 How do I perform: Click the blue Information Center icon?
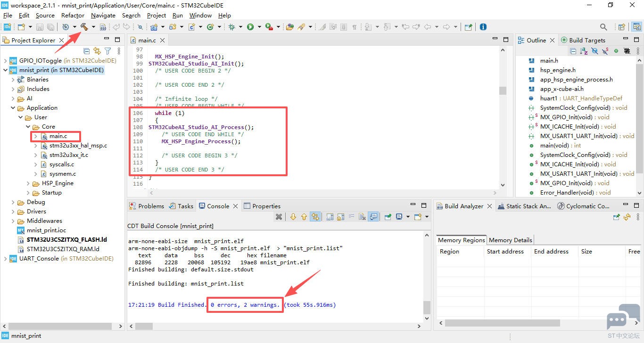pyautogui.click(x=483, y=27)
